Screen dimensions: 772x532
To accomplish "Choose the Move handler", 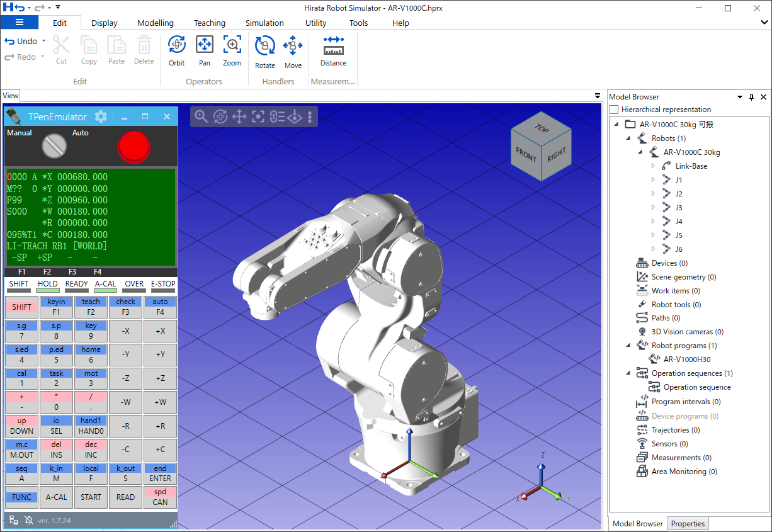I will tap(293, 52).
